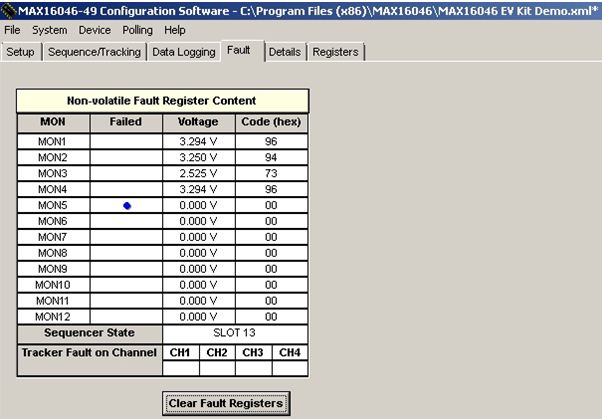
Task: Open the System menu
Action: 50,30
